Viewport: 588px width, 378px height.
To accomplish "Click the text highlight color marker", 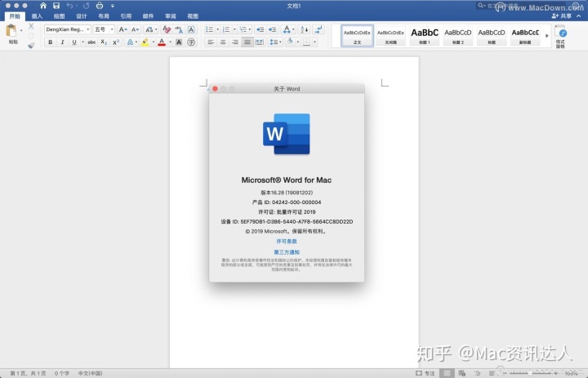I will tap(145, 42).
